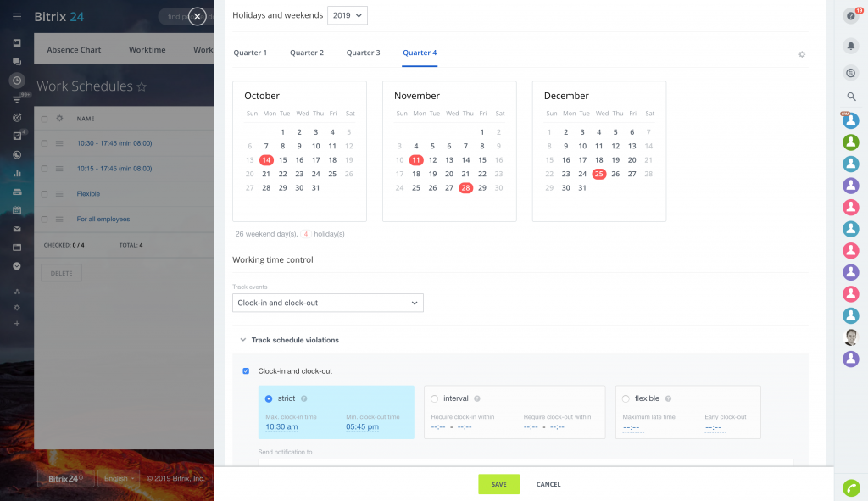The height and width of the screenshot is (501, 868).
Task: Click the search magnifier icon in right sidebar
Action: coord(851,97)
